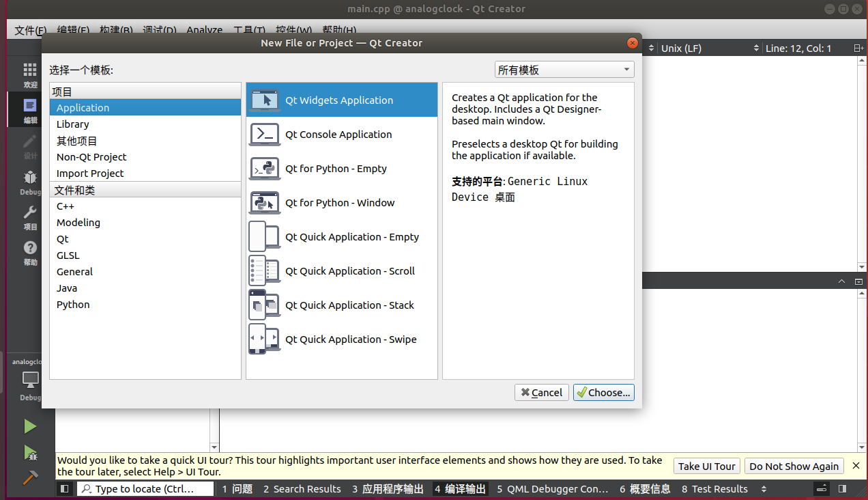Viewport: 868px width, 500px height.
Task: Select Library category
Action: tap(145, 124)
